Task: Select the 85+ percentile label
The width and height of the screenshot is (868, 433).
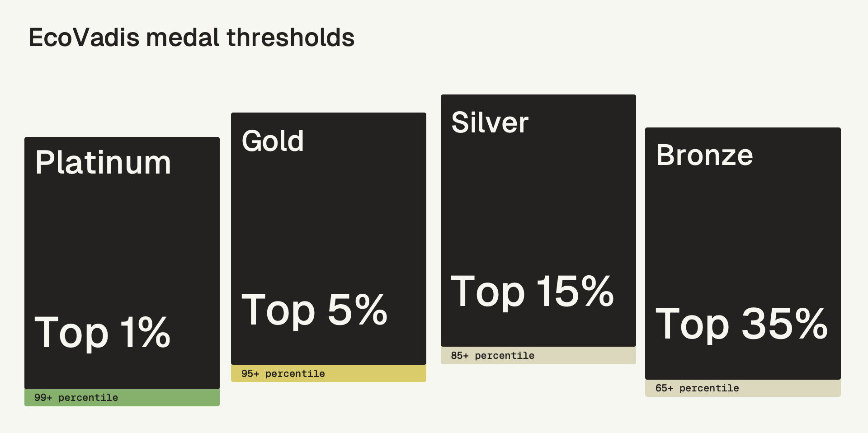Action: click(x=492, y=356)
